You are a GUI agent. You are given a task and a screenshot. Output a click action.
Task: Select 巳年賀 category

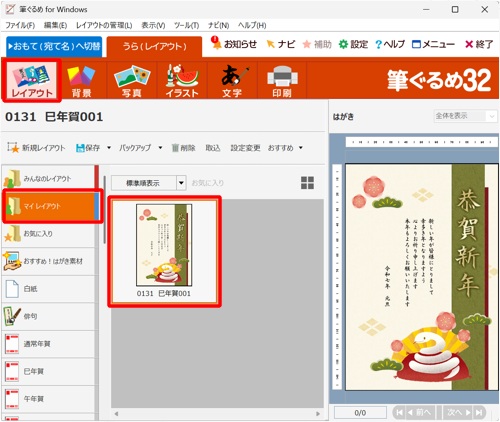tap(49, 371)
